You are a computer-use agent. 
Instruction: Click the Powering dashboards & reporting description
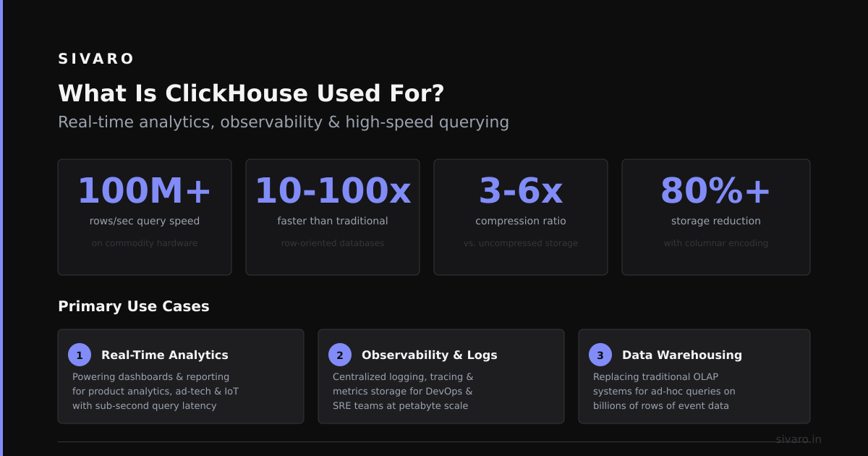point(156,392)
